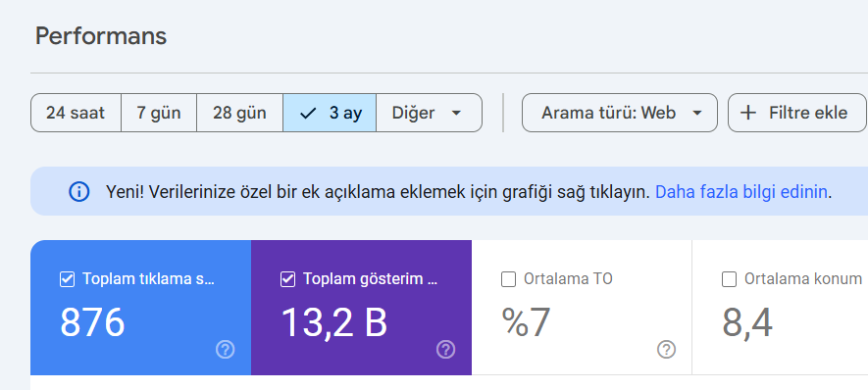The height and width of the screenshot is (390, 868).
Task: Uncheck the Toplam tıklama sayısı checkbox
Action: 67,280
